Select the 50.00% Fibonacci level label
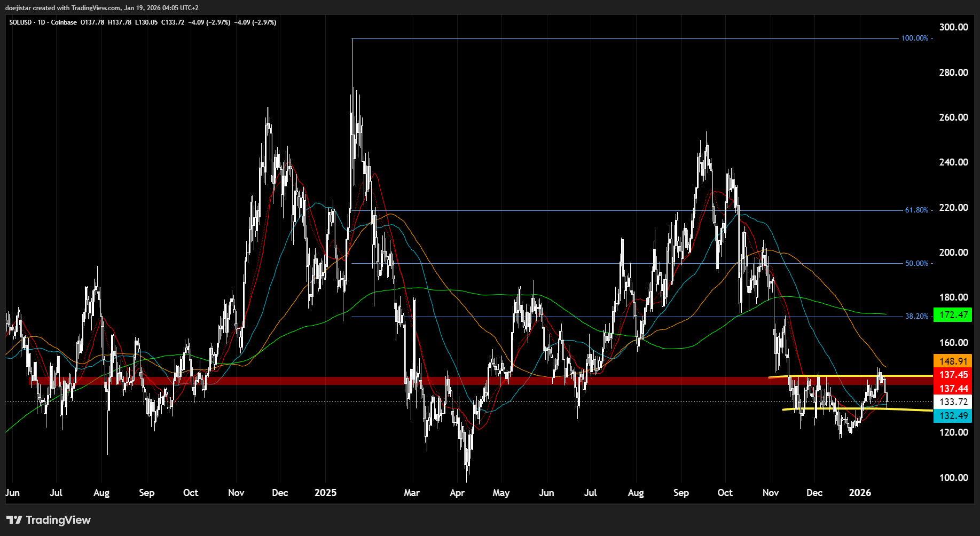This screenshot has width=980, height=536. coord(916,264)
